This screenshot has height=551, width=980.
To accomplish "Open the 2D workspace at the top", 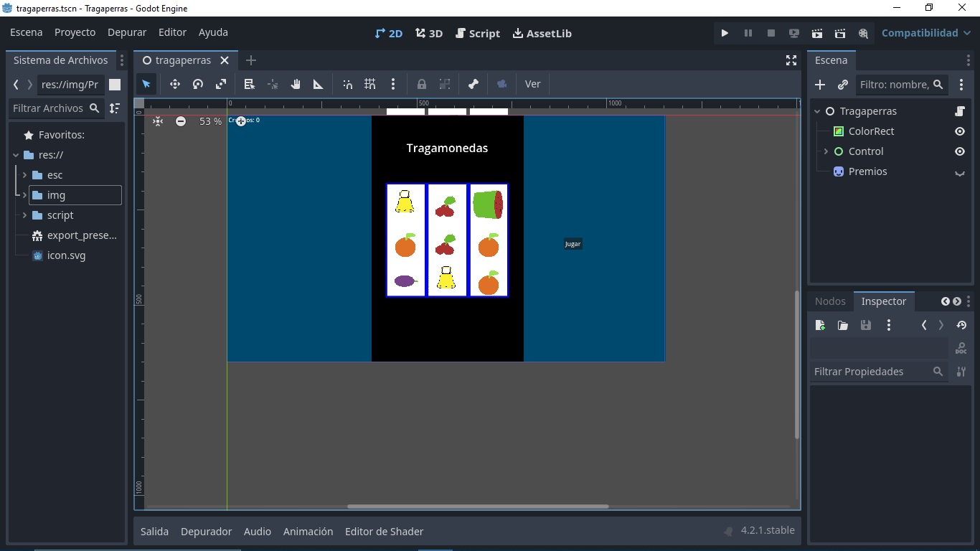I will [x=388, y=33].
